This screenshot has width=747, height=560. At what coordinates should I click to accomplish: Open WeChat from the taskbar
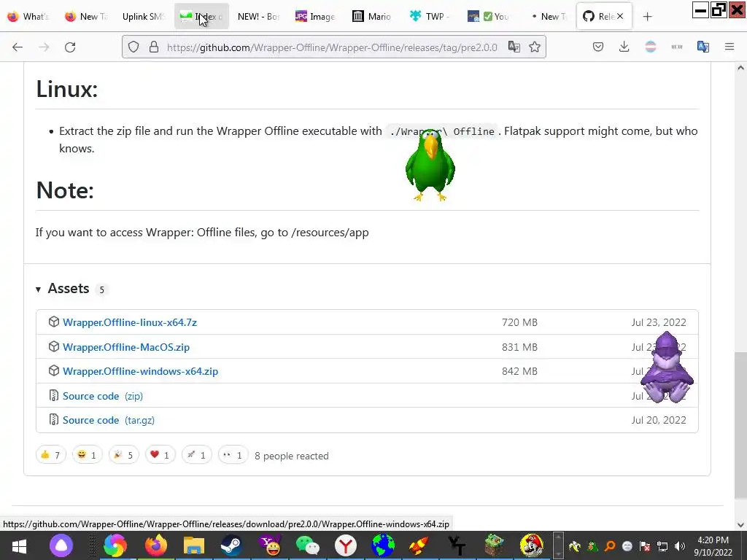pos(308,545)
